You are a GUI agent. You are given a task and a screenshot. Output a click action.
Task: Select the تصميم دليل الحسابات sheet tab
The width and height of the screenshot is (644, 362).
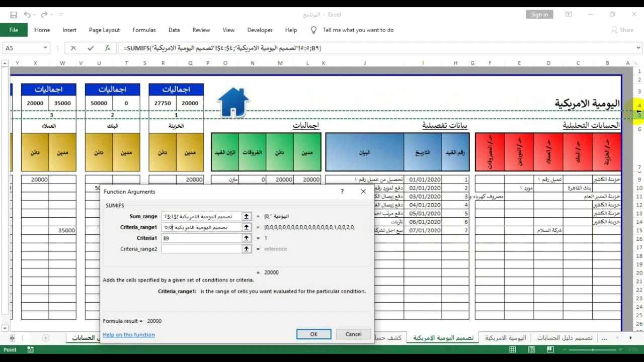tap(565, 338)
